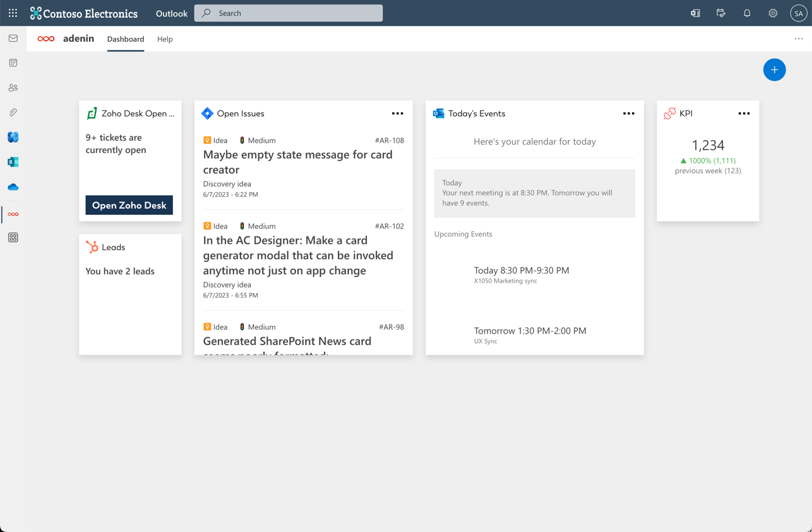Click the 'UX Sync' event subtitle
Screen dimensions: 812x532
pyautogui.click(x=486, y=341)
